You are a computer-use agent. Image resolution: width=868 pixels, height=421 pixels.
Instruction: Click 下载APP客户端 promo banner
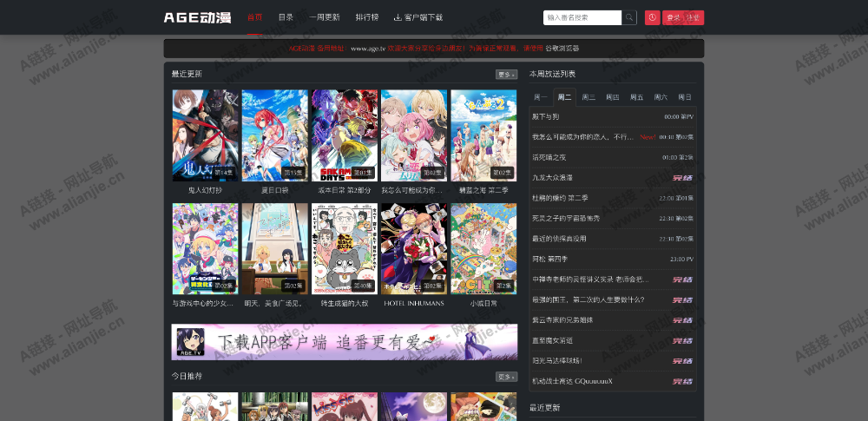coord(345,342)
